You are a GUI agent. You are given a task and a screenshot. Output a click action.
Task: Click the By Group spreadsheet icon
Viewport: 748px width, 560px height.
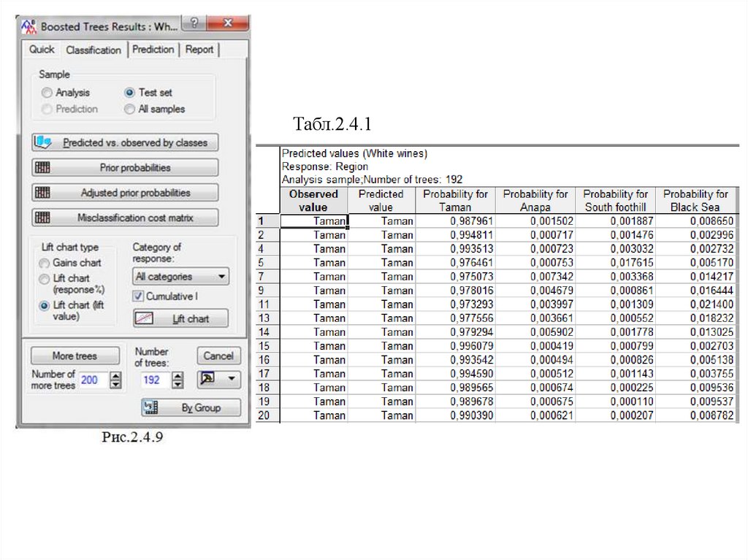click(x=150, y=407)
